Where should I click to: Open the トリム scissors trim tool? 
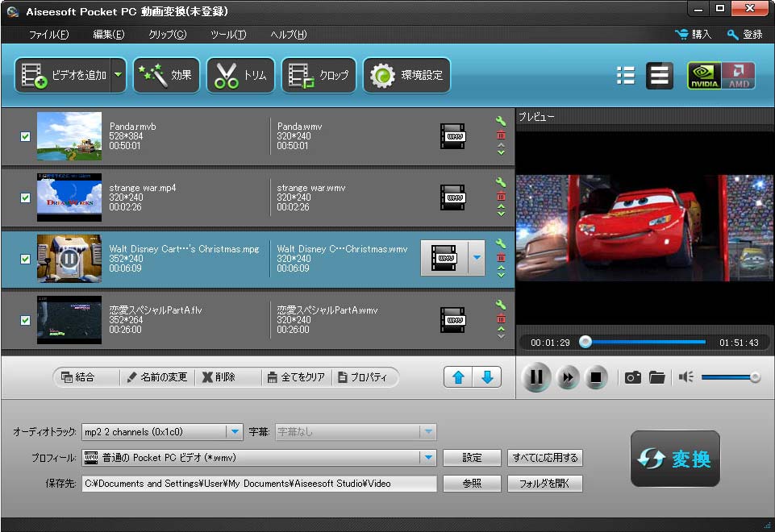(x=240, y=76)
